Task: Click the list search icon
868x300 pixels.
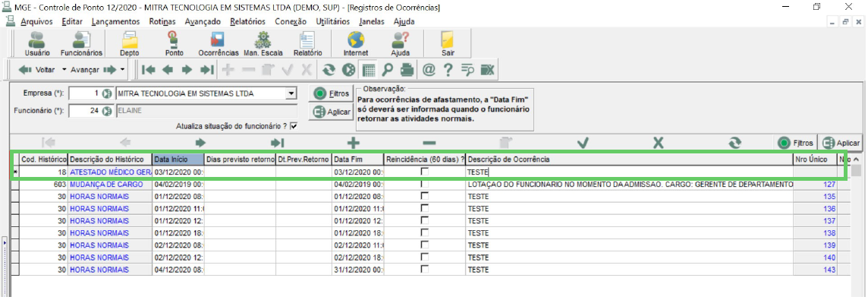Action: [468, 70]
